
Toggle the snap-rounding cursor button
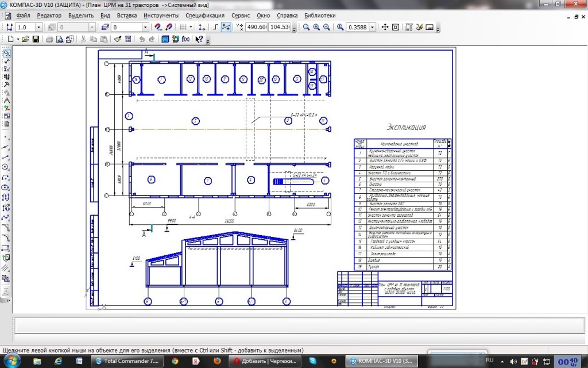(226, 27)
